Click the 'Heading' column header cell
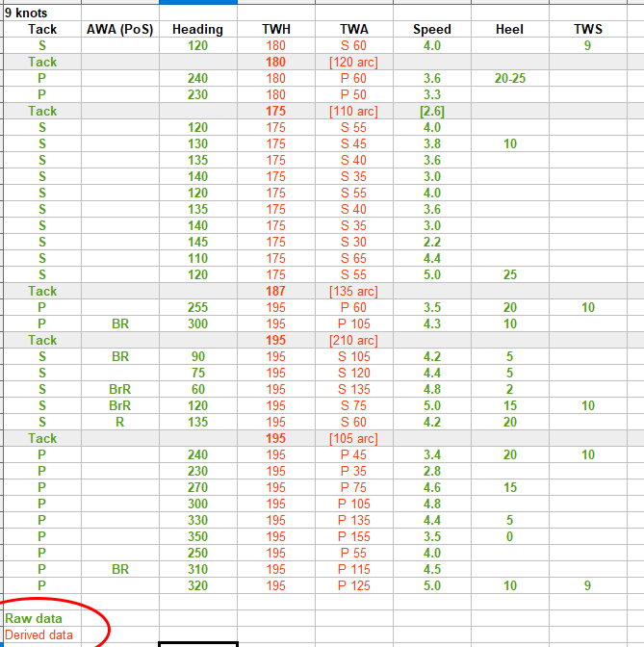 point(198,29)
